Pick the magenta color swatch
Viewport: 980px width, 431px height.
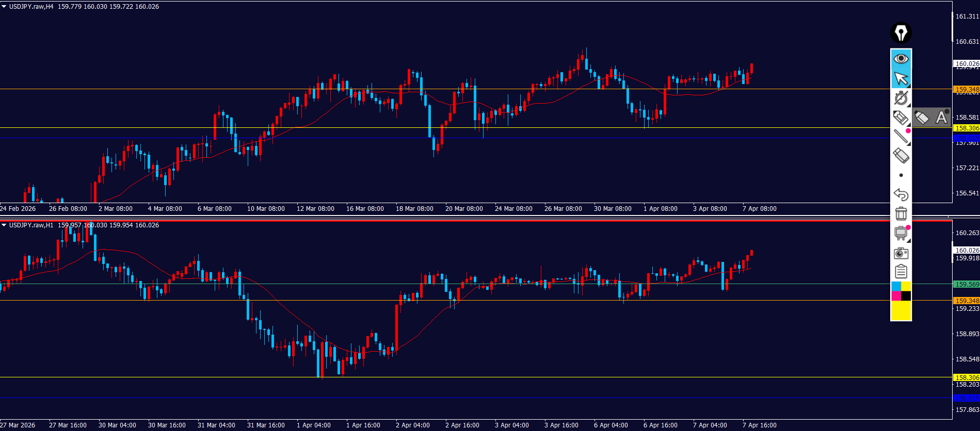pyautogui.click(x=896, y=296)
